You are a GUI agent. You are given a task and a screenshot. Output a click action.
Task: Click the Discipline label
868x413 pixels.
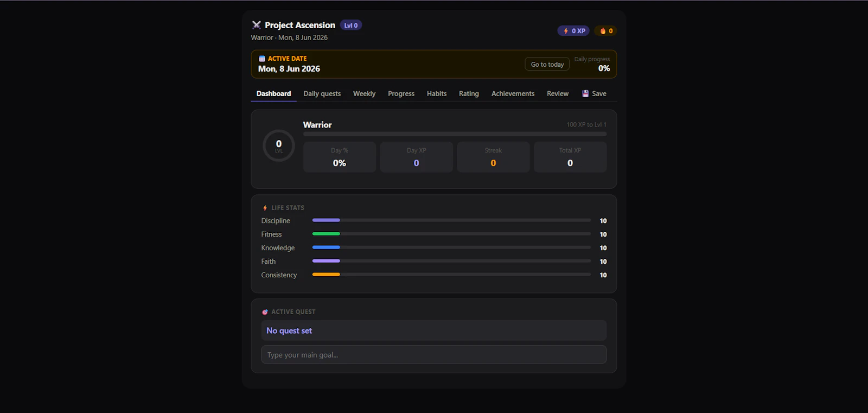coord(276,221)
